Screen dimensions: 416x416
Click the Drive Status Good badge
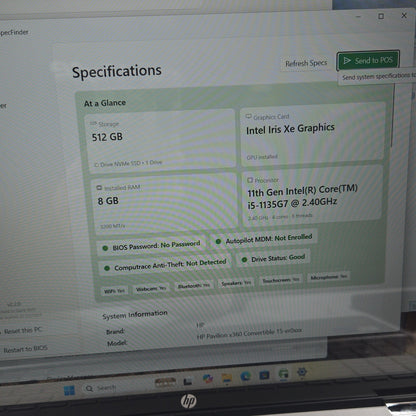273,258
